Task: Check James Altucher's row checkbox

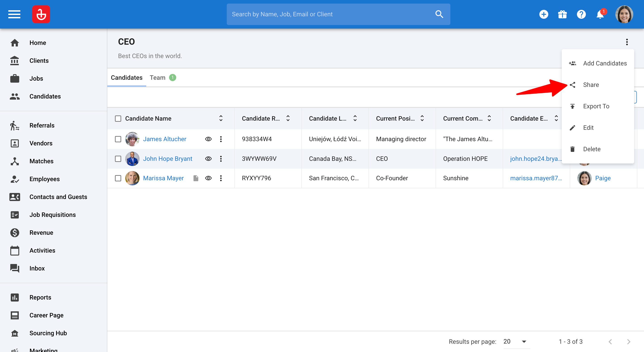Action: click(x=118, y=139)
